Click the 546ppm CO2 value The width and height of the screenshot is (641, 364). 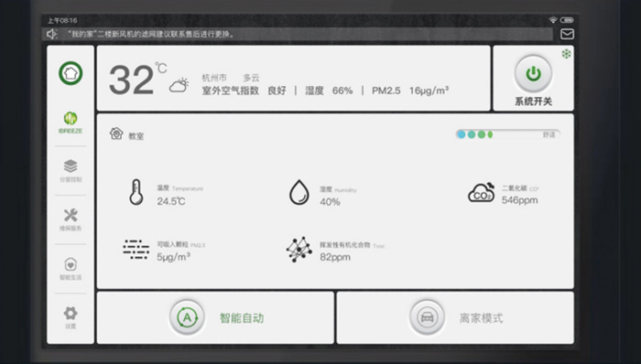519,200
